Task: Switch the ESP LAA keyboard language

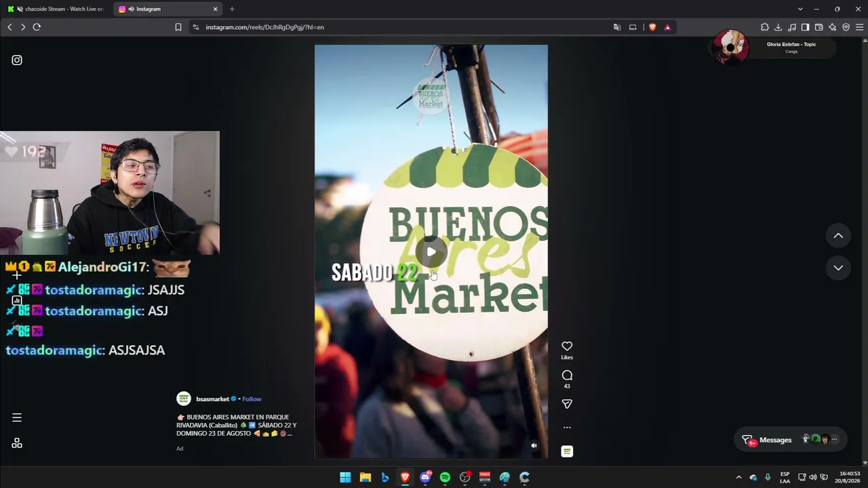Action: pyautogui.click(x=785, y=477)
